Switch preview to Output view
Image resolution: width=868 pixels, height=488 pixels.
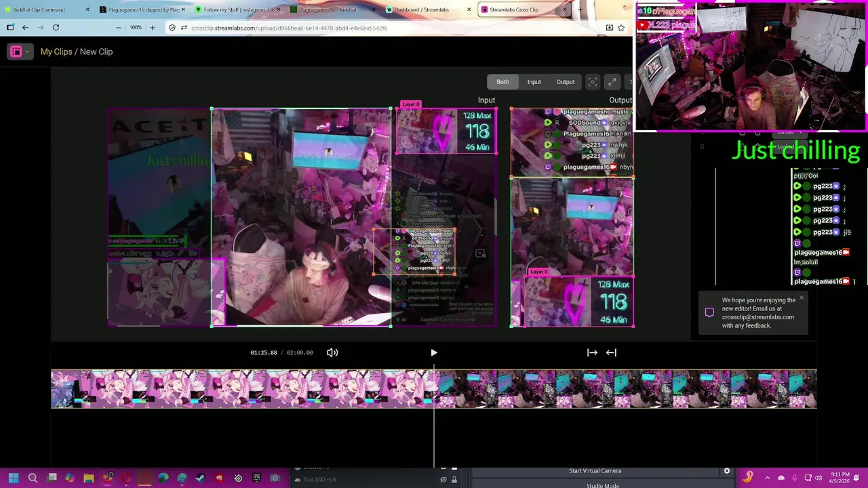(566, 82)
